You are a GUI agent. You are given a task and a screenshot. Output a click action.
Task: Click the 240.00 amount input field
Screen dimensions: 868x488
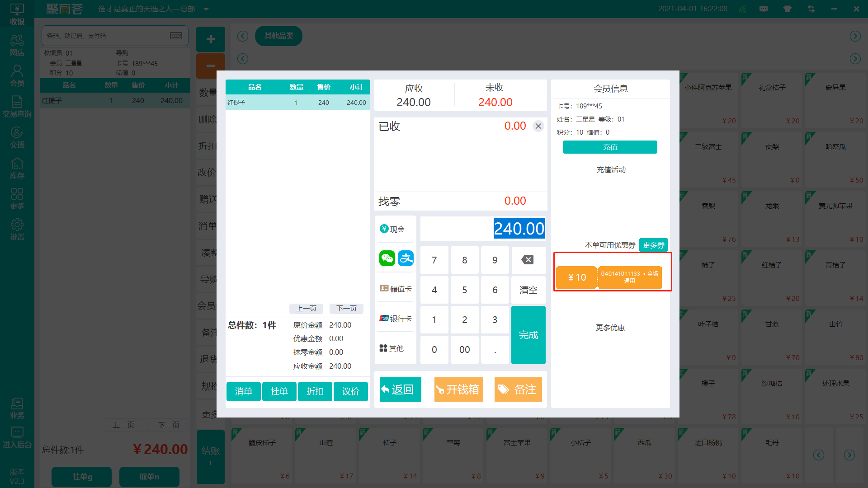(x=483, y=229)
